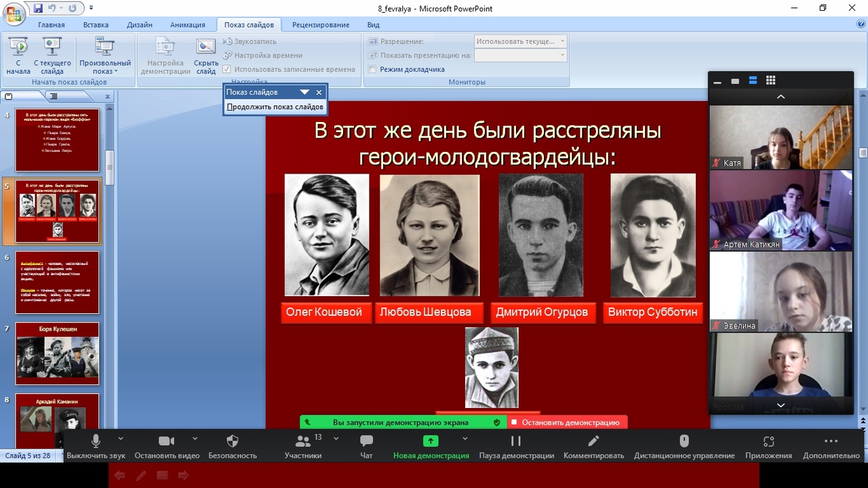This screenshot has height=488, width=868.
Task: Show next participants in Zoom video panel
Action: 781,405
